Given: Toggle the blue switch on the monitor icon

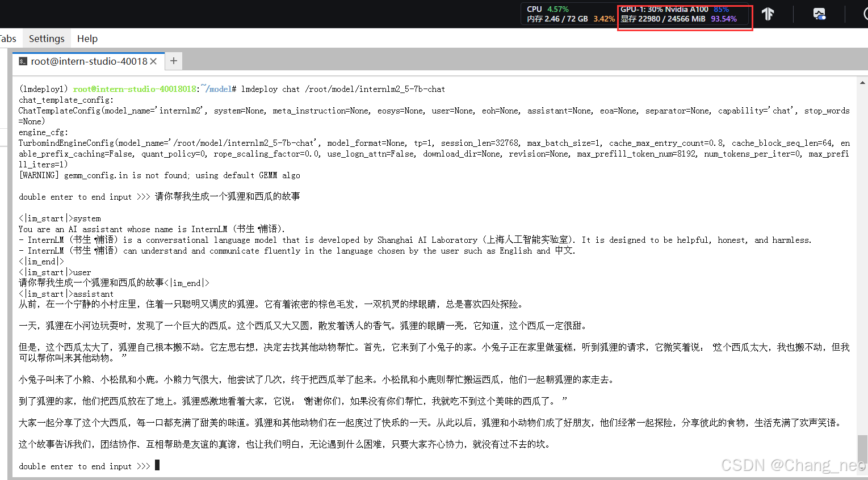Looking at the screenshot, I should click(823, 16).
